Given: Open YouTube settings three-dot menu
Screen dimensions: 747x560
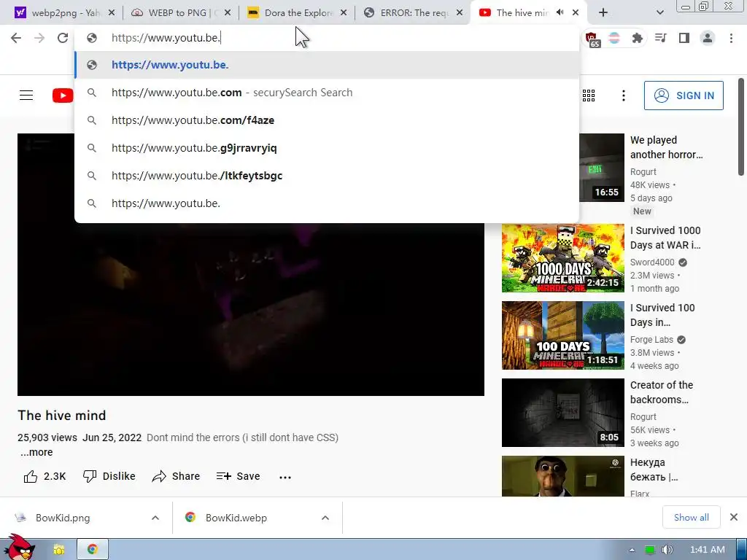Looking at the screenshot, I should point(623,96).
